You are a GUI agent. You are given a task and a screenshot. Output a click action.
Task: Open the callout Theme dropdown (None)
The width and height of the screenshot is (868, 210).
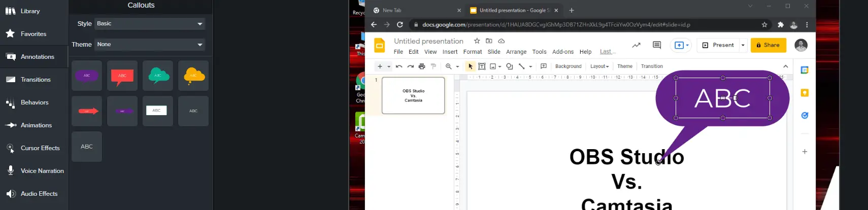pos(150,44)
